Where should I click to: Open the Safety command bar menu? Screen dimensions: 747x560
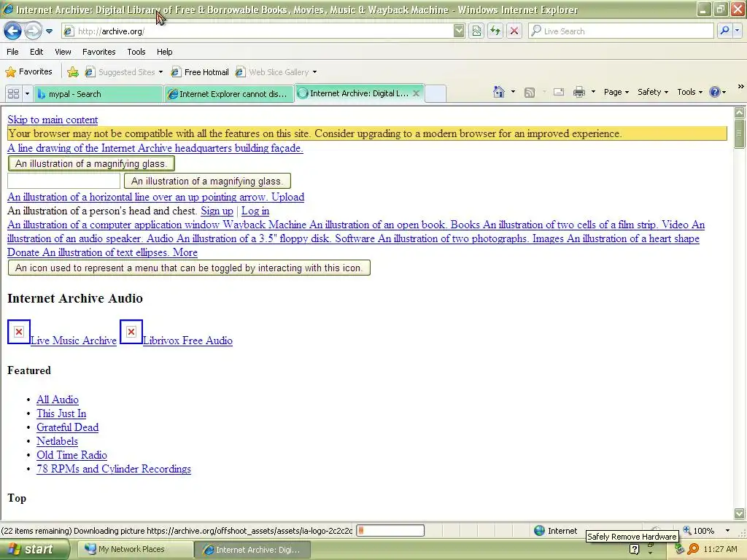tap(653, 93)
